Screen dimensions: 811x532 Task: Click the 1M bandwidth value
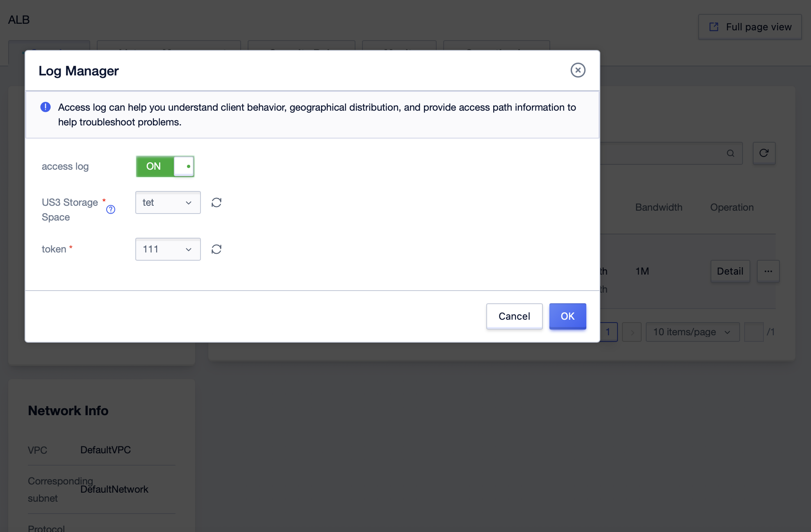642,271
